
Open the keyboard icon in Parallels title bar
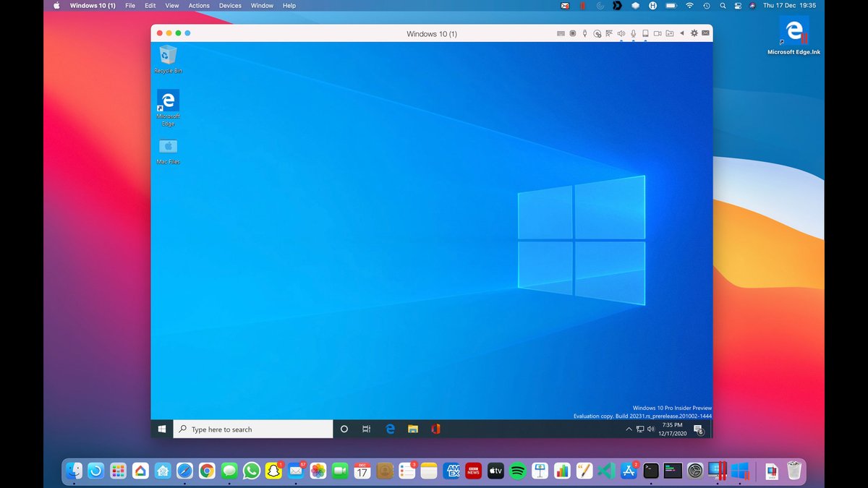tap(561, 33)
